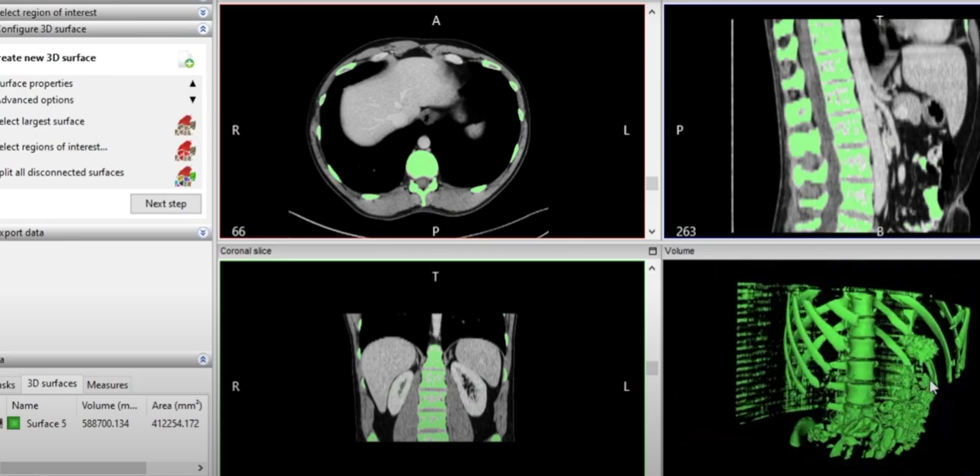Click the axial slice scrollbar down arrow
The image size is (980, 476).
point(652,232)
